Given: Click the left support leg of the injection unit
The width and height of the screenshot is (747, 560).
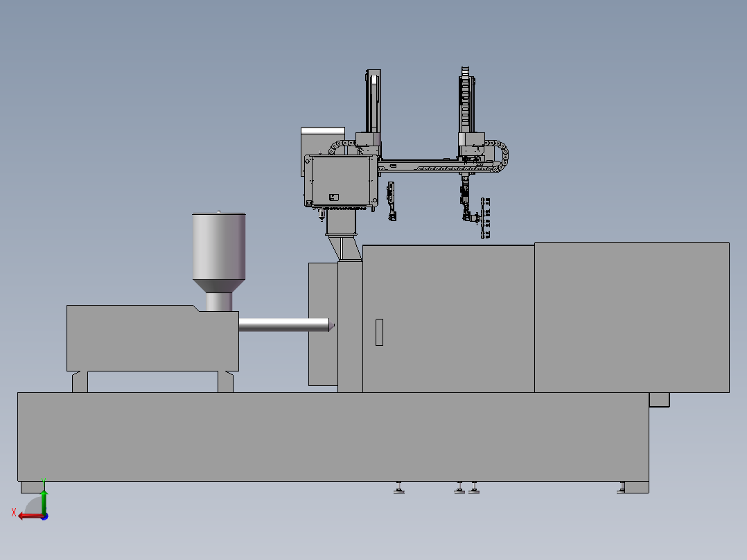Looking at the screenshot, I should click(80, 382).
